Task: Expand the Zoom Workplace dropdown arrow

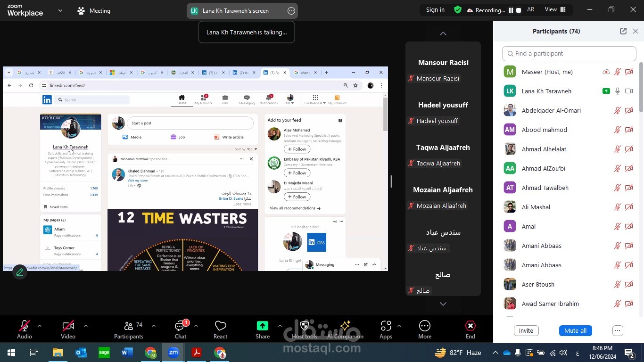Action: tap(60, 10)
